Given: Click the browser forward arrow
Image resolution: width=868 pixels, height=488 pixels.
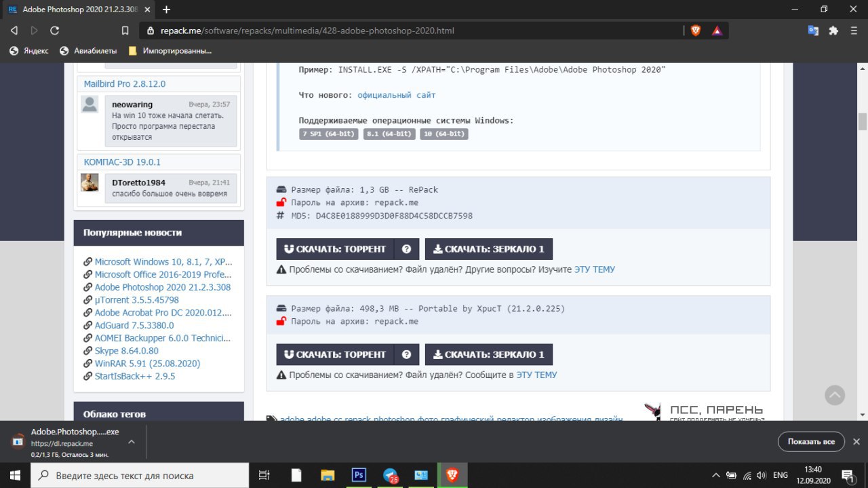Looking at the screenshot, I should coord(35,31).
